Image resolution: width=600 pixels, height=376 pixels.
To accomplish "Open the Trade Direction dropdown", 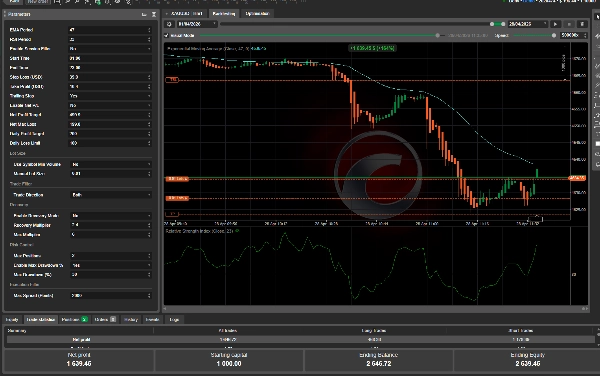I will pyautogui.click(x=111, y=195).
